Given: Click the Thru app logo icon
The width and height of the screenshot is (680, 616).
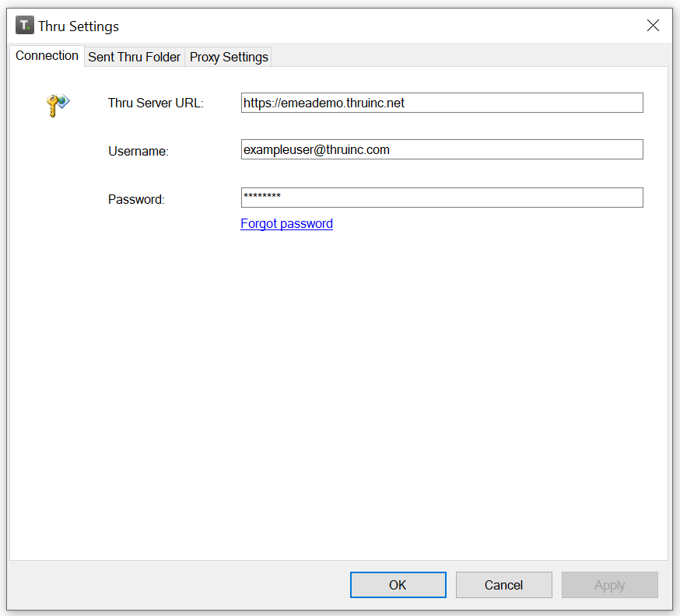Looking at the screenshot, I should [x=25, y=25].
